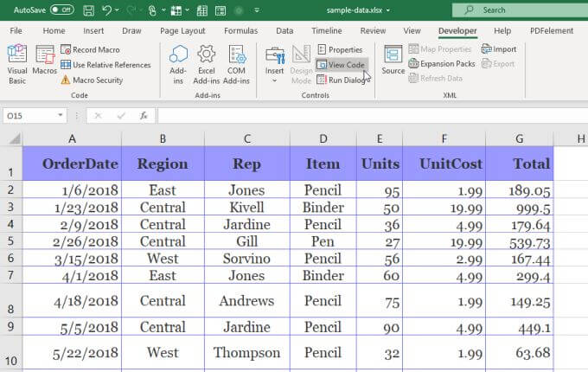Open Expansion Packs
The image size is (588, 372).
click(x=442, y=64)
